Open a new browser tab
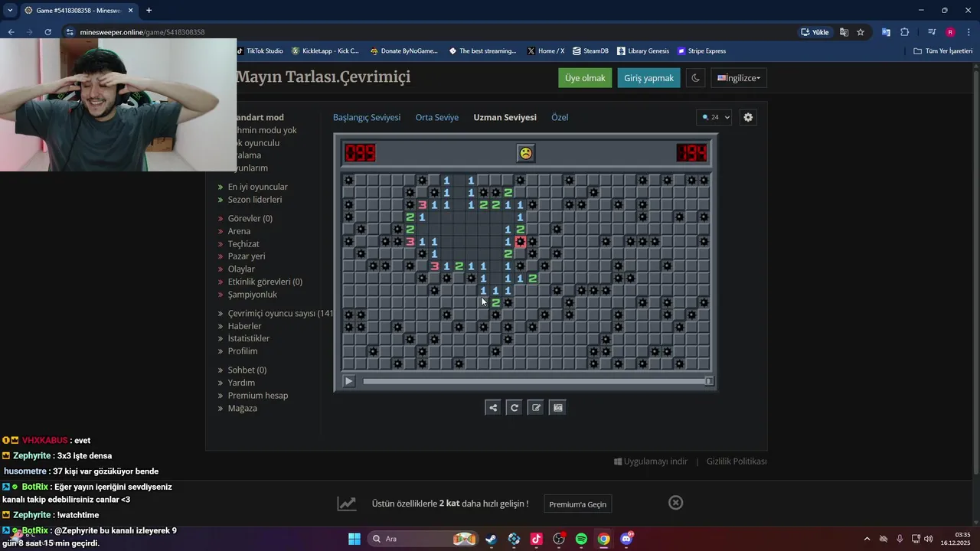This screenshot has width=980, height=551. pos(149,11)
